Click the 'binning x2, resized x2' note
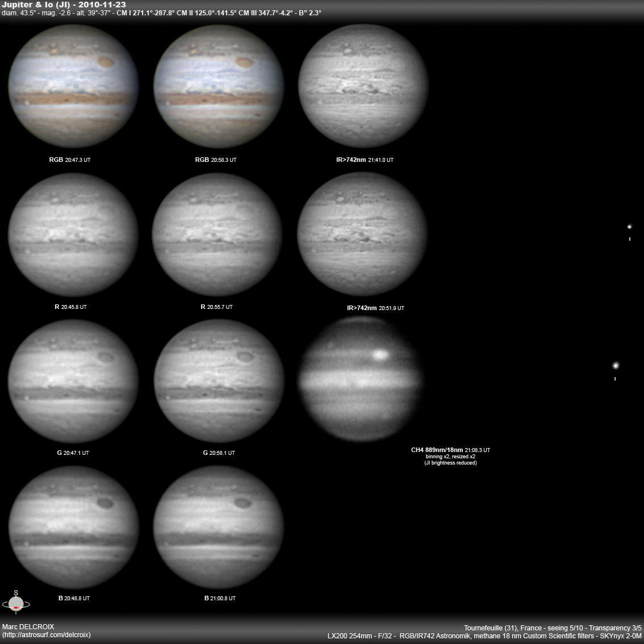Image resolution: width=644 pixels, height=644 pixels. point(450,457)
